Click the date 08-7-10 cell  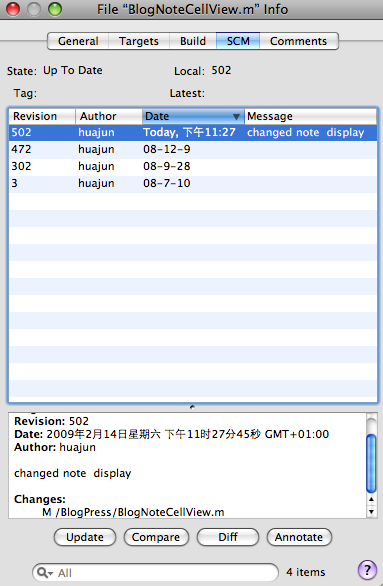point(167,183)
